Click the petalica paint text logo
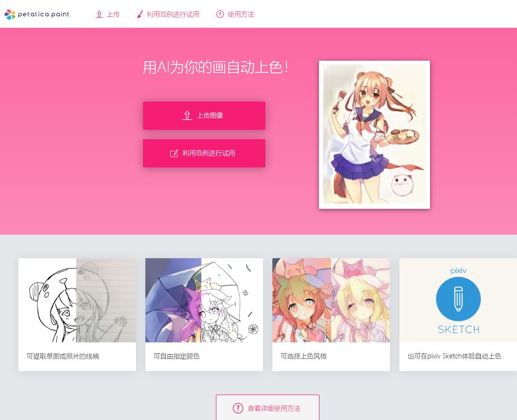Screen dimensions: 517x420 click(x=44, y=14)
